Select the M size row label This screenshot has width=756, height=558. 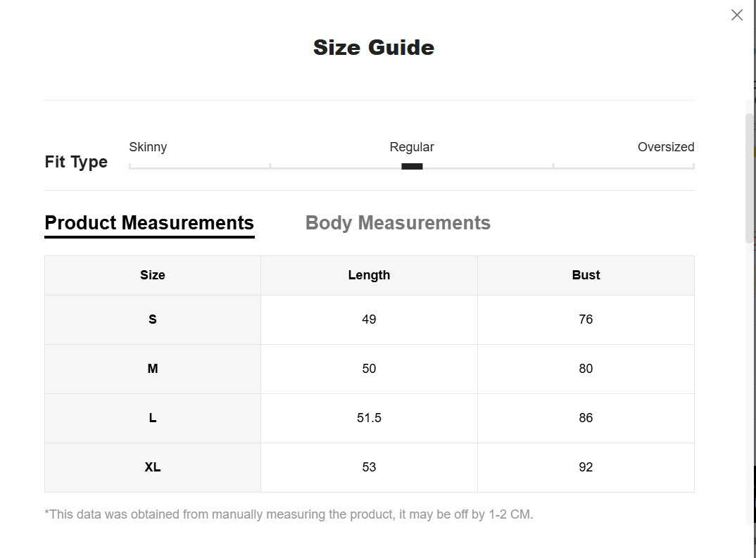click(x=152, y=369)
